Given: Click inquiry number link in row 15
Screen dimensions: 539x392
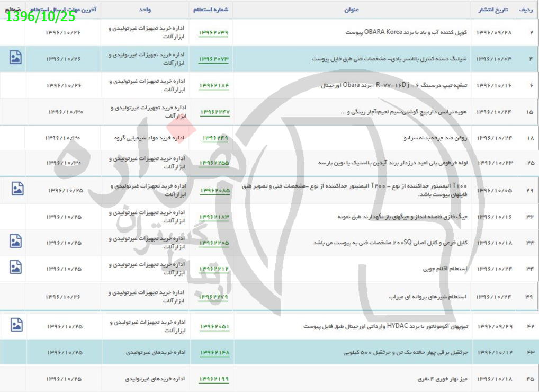Looking at the screenshot, I should 215,112.
